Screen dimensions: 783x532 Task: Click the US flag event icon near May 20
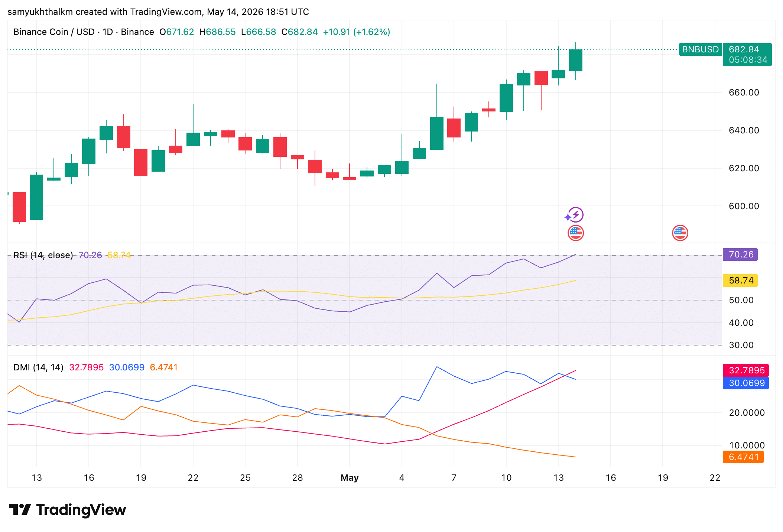(x=680, y=233)
